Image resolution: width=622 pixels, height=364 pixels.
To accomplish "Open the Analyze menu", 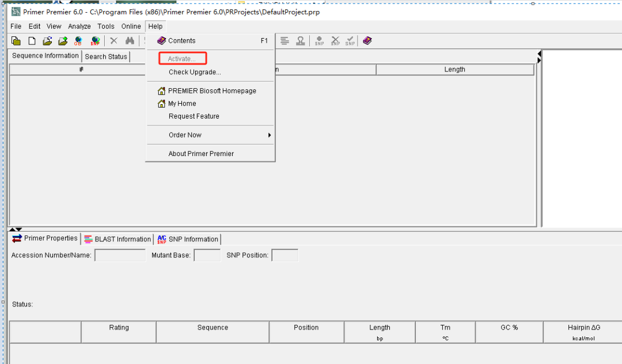I will (79, 26).
